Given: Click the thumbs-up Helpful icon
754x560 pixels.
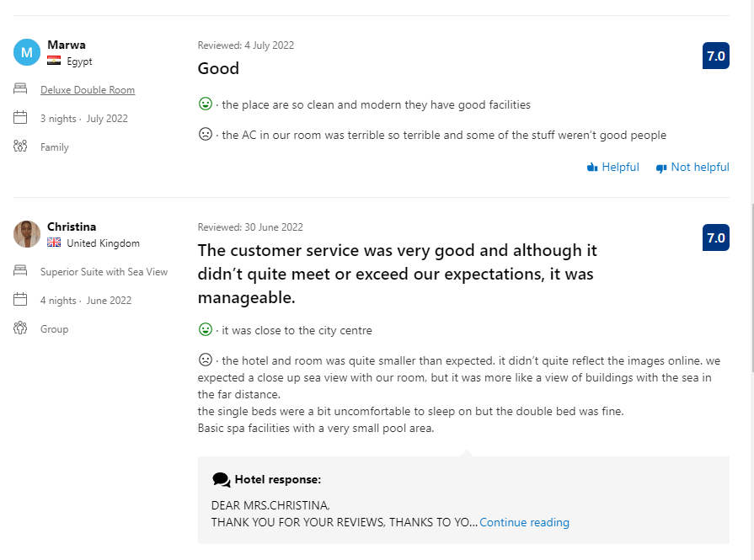Looking at the screenshot, I should point(592,168).
